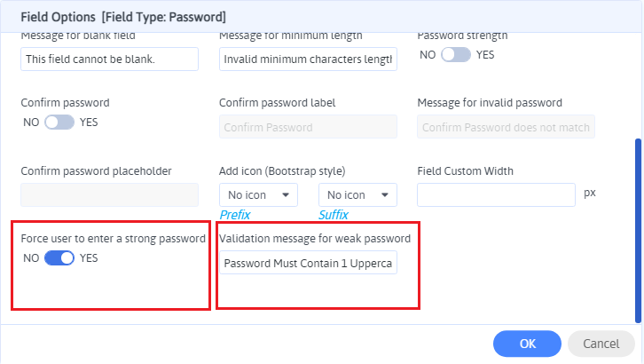The width and height of the screenshot is (644, 364).
Task: Click the Confirm password placeholder input
Action: [109, 194]
